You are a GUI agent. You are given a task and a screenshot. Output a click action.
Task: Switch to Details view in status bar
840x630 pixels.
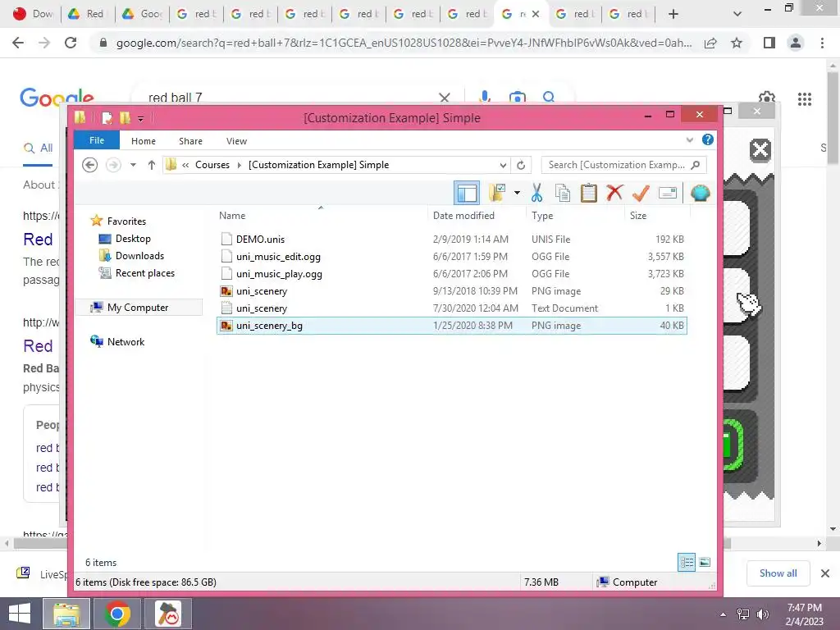pyautogui.click(x=687, y=562)
